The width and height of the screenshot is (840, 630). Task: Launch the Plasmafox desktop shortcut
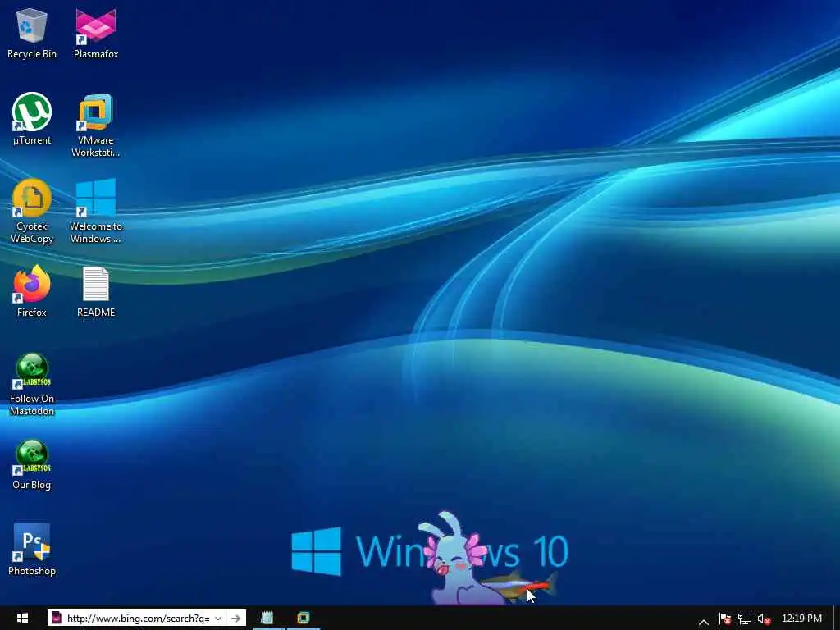(x=96, y=33)
